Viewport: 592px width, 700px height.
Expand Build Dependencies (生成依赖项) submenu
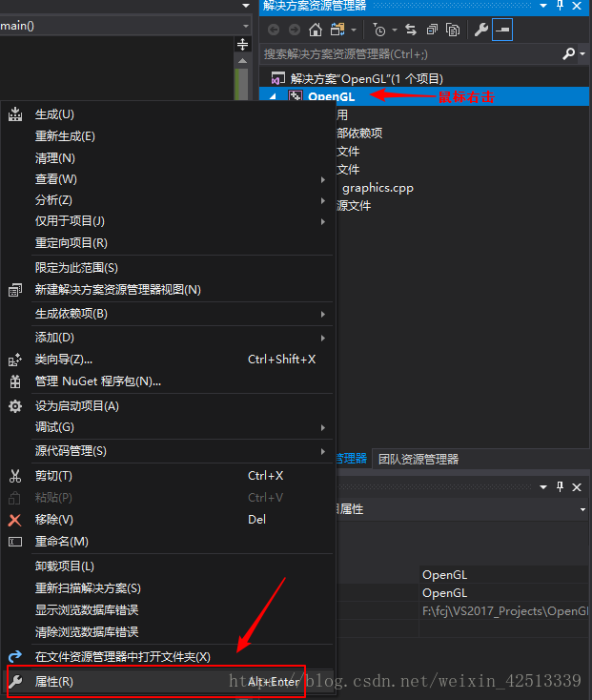click(x=168, y=314)
